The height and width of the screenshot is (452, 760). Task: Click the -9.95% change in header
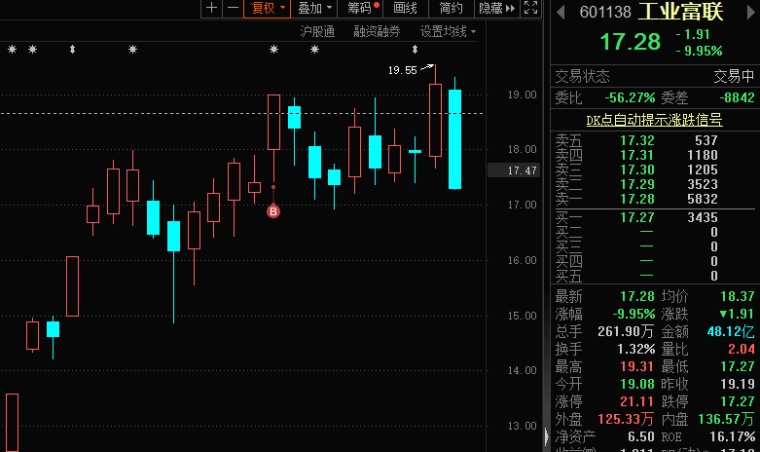tap(698, 51)
